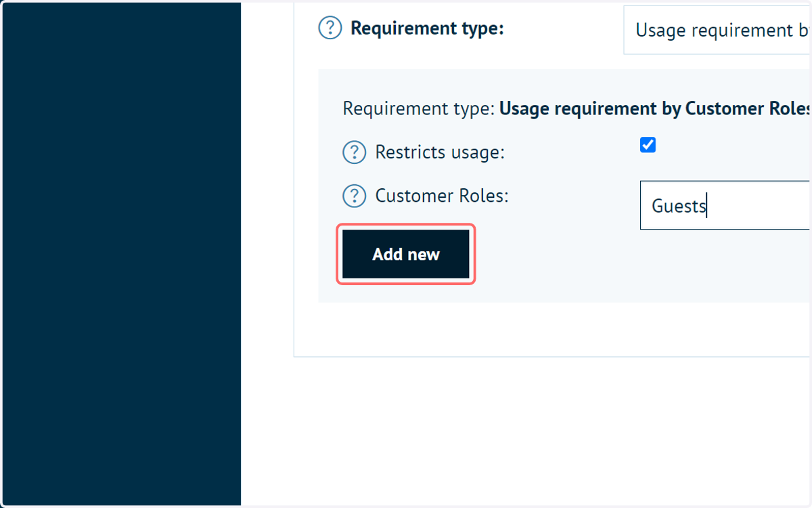This screenshot has height=508, width=812.
Task: Open help tooltip beside Requirement type
Action: [330, 28]
